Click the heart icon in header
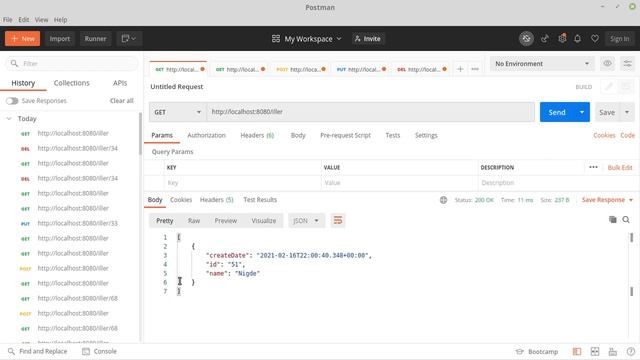 click(x=595, y=39)
